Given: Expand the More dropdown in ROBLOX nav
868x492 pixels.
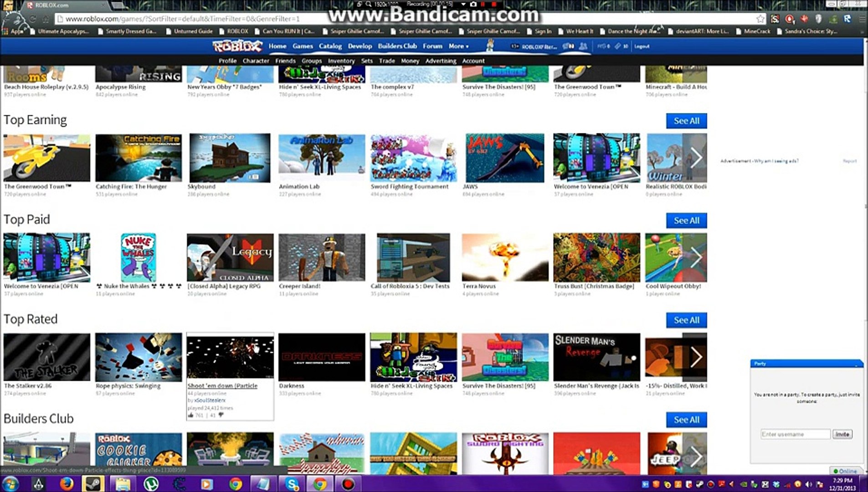Looking at the screenshot, I should point(458,46).
